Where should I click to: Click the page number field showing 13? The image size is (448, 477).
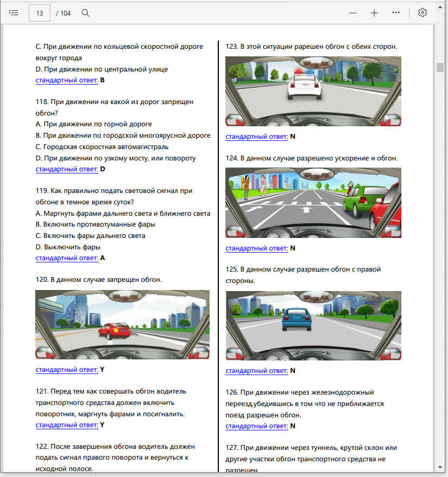[40, 13]
